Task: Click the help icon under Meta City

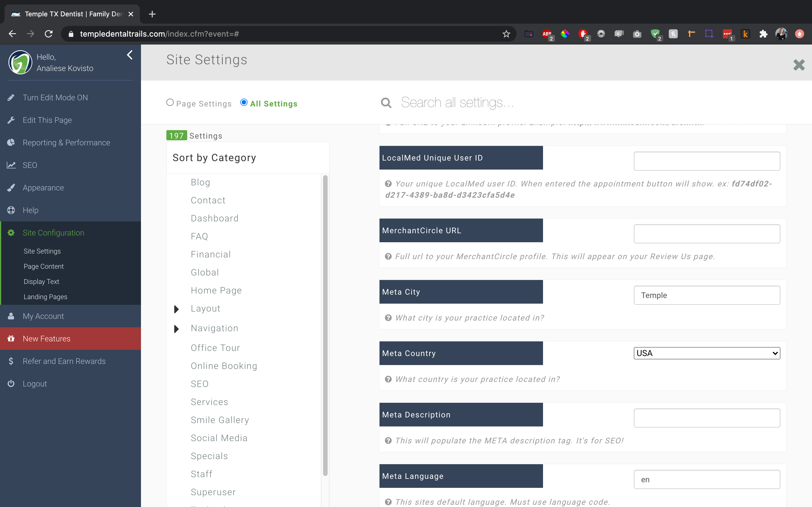Action: pyautogui.click(x=388, y=318)
